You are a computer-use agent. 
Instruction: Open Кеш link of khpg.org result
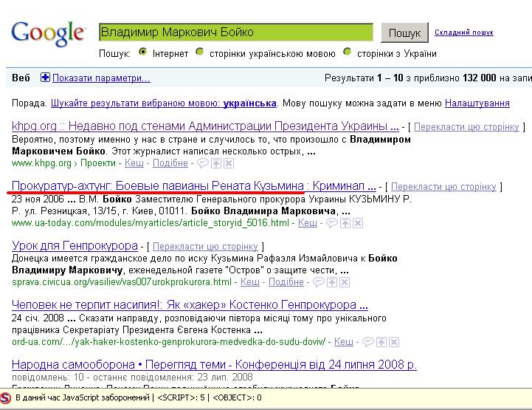pos(134,163)
